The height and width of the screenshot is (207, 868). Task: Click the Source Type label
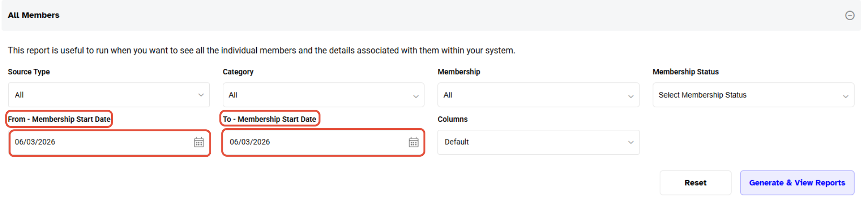coord(29,72)
